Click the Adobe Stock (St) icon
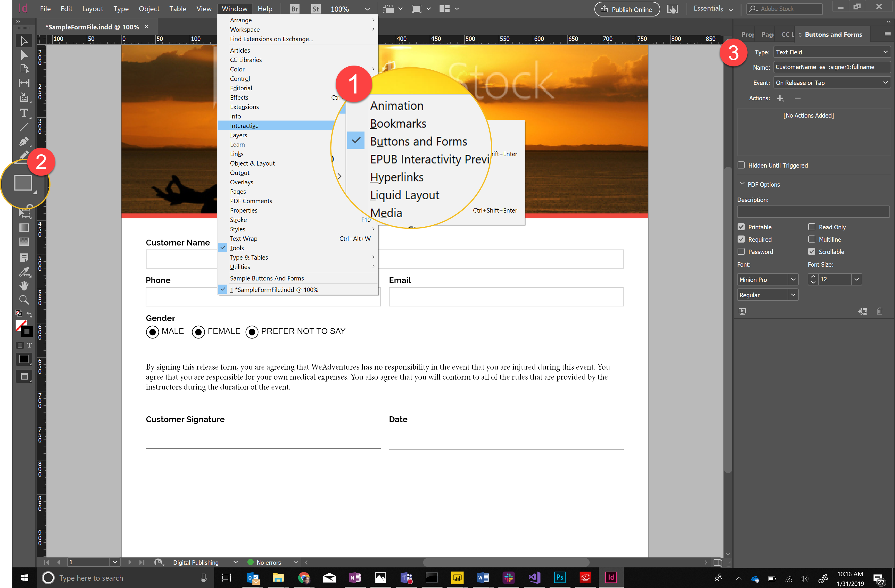The height and width of the screenshot is (588, 895). [x=316, y=9]
